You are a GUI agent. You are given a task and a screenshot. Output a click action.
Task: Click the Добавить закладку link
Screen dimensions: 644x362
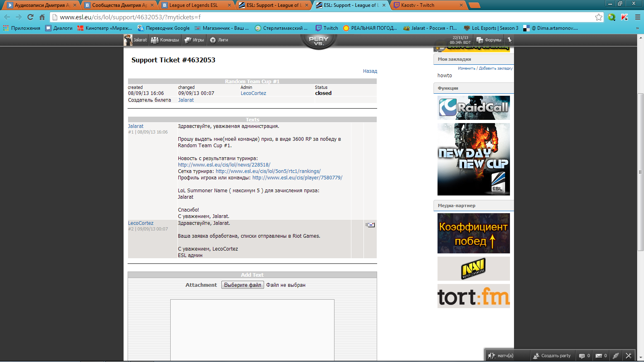pos(496,68)
